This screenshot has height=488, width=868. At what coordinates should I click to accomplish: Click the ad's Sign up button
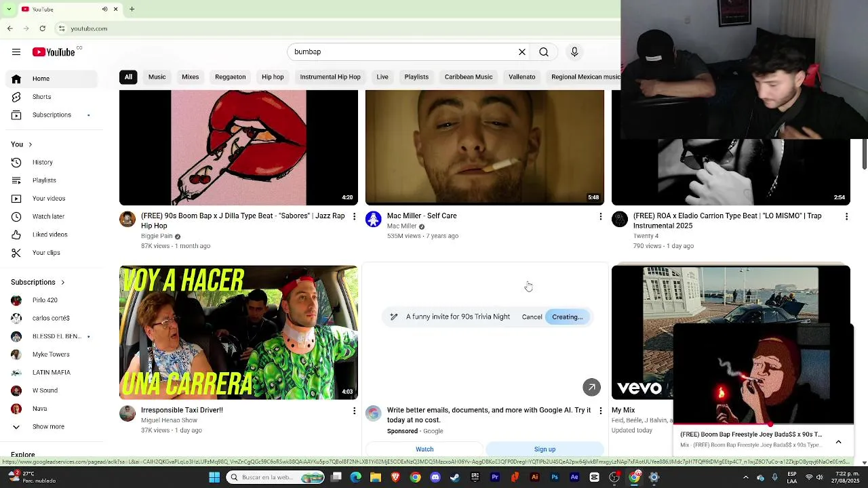pos(545,449)
